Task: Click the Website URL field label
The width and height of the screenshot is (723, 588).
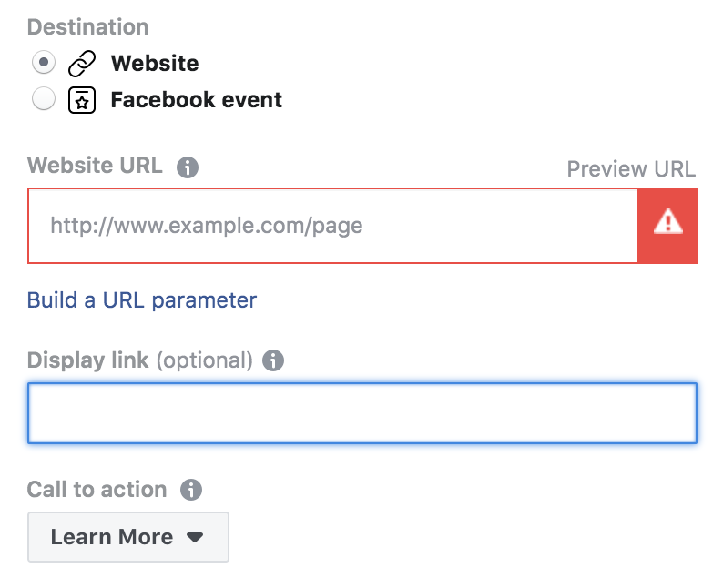Action: [x=95, y=166]
